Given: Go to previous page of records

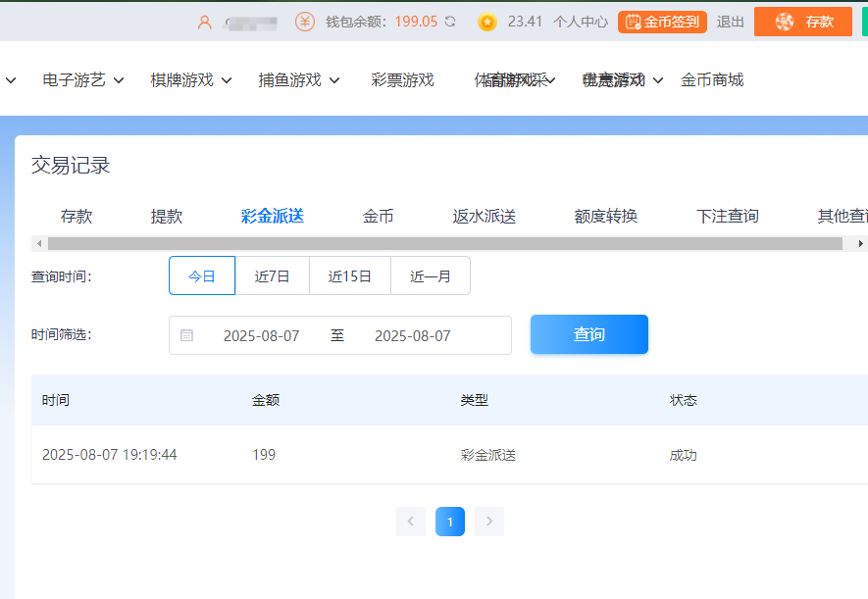Looking at the screenshot, I should click(411, 522).
